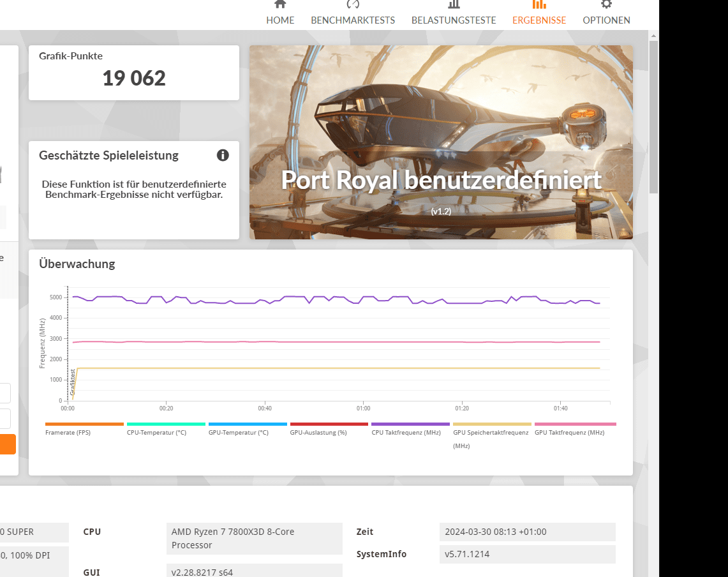Toggle the CPU-Temperatur legend series
This screenshot has width=728, height=577.
[166, 429]
